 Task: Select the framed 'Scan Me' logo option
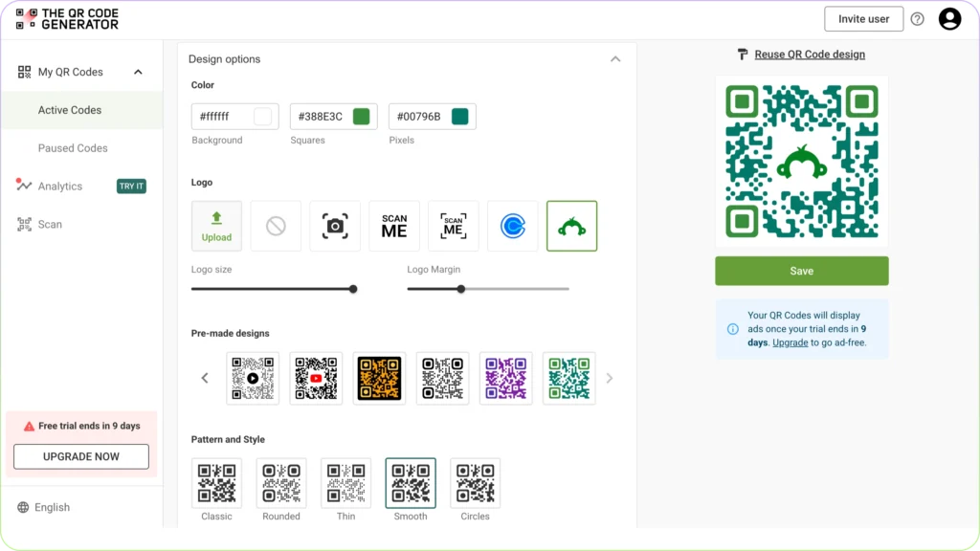pos(454,226)
